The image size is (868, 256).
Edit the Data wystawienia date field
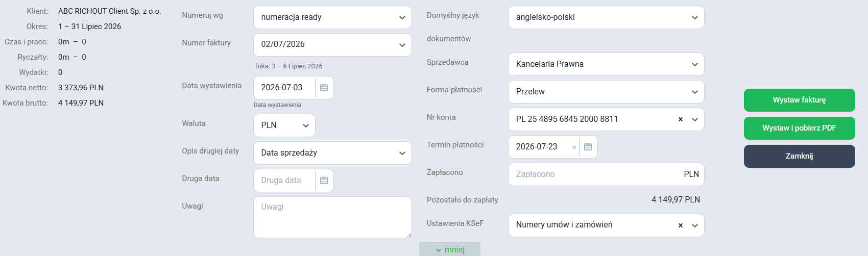(284, 88)
